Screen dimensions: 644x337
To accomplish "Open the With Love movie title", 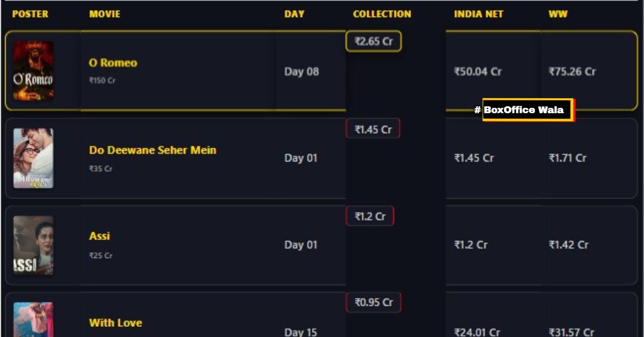I will [115, 323].
